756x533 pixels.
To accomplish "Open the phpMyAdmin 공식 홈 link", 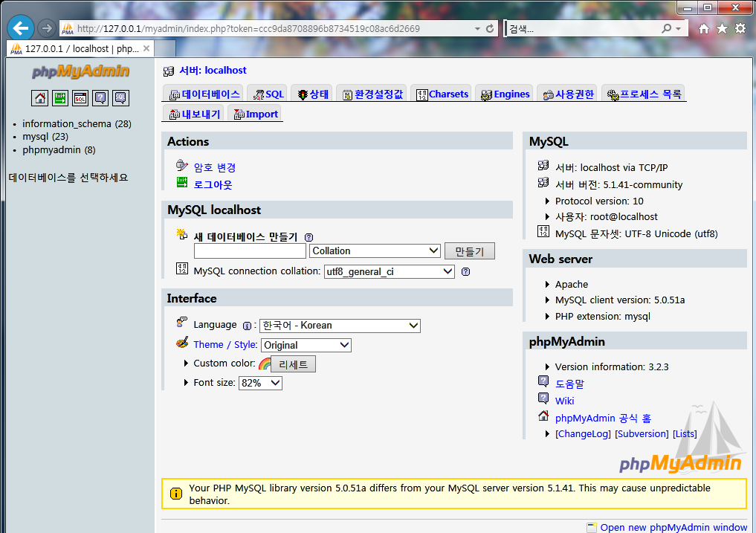I will pyautogui.click(x=603, y=419).
